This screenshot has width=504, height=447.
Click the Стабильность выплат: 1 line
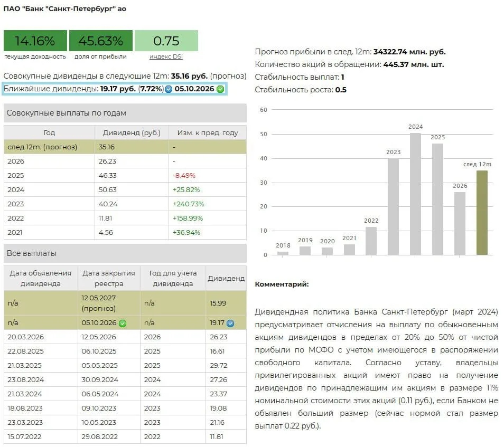[300, 77]
